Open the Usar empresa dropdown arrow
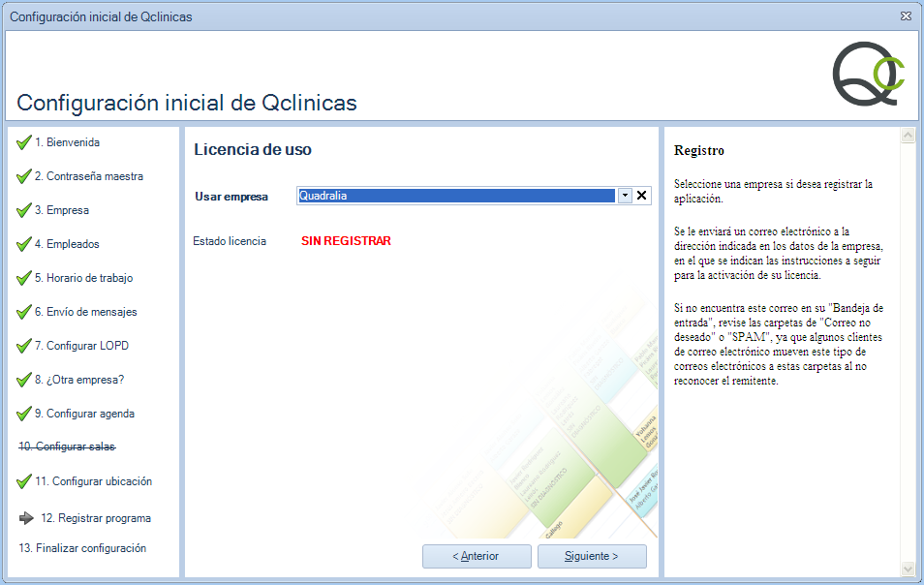The image size is (924, 585). (625, 196)
